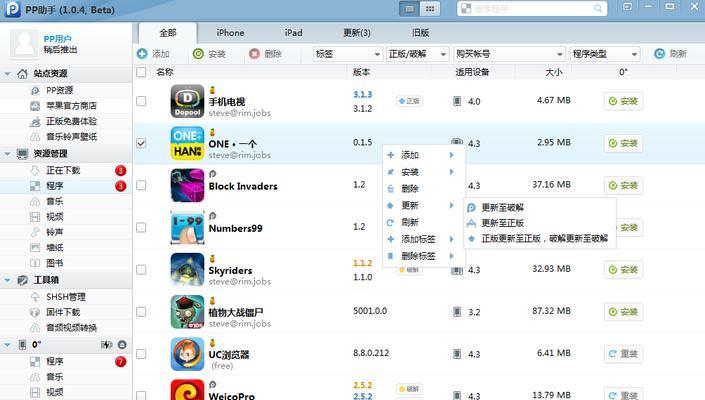The width and height of the screenshot is (705, 400).
Task: Switch to the iPad tab
Action: 293,33
